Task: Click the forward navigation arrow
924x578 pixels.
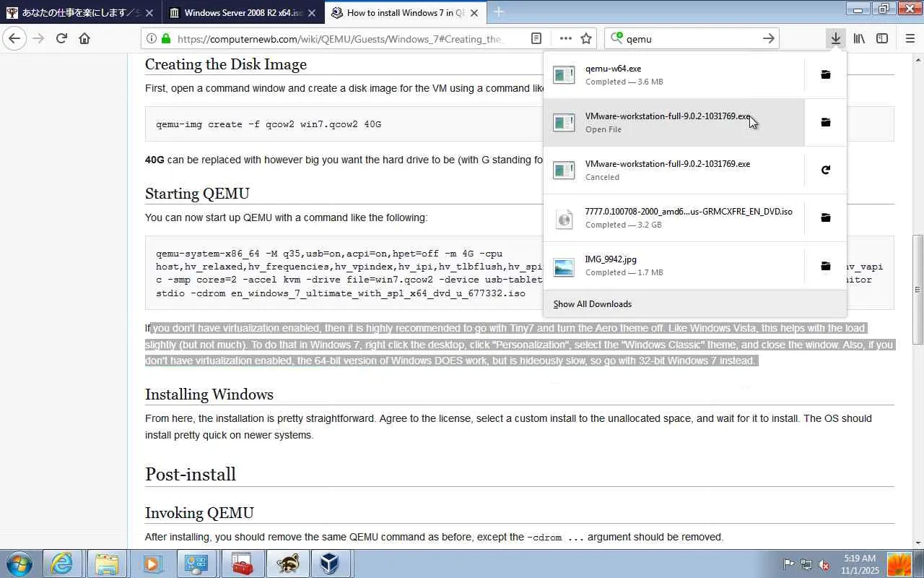Action: point(38,39)
